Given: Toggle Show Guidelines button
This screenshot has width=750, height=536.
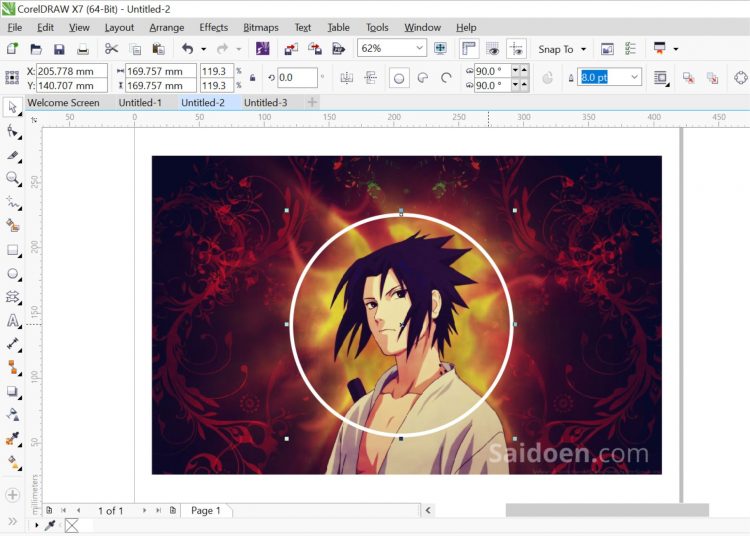Looking at the screenshot, I should (x=517, y=49).
